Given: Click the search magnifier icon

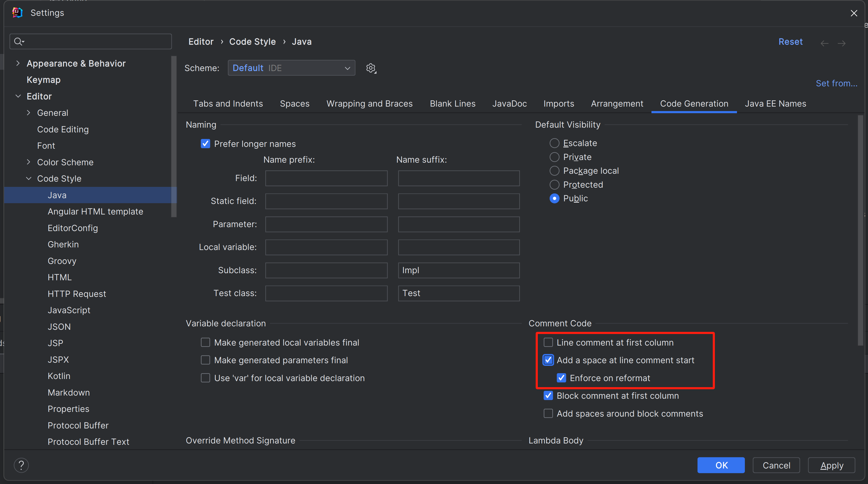Looking at the screenshot, I should tap(18, 42).
